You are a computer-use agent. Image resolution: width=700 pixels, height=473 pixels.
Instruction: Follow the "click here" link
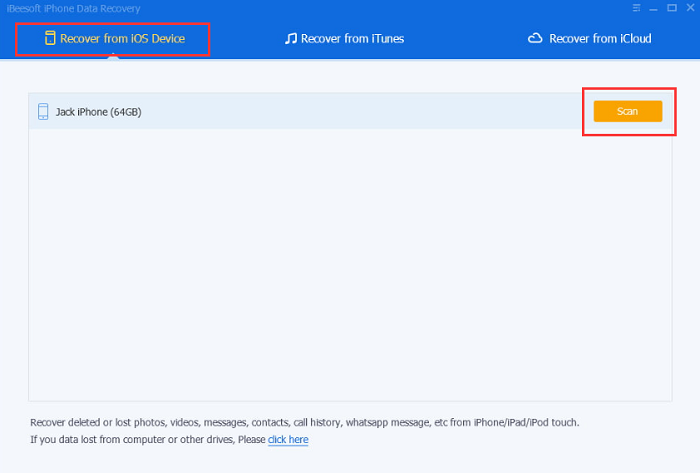pos(288,439)
